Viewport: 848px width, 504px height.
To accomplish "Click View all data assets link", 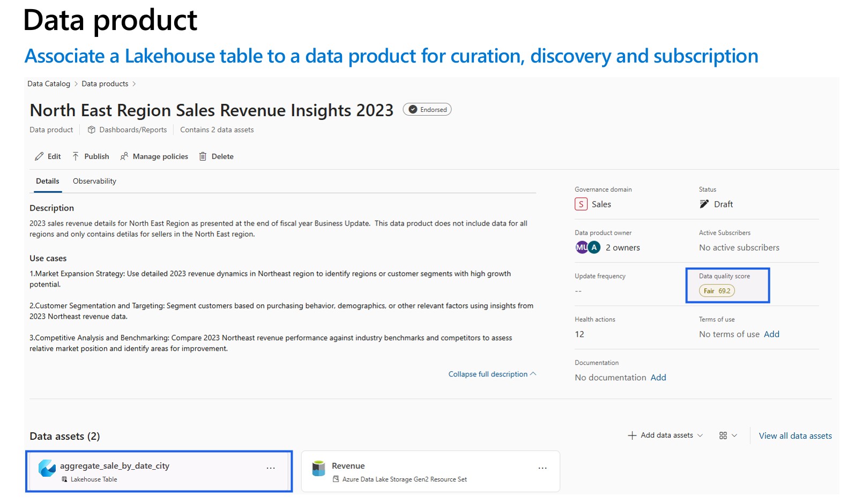I will pyautogui.click(x=795, y=436).
